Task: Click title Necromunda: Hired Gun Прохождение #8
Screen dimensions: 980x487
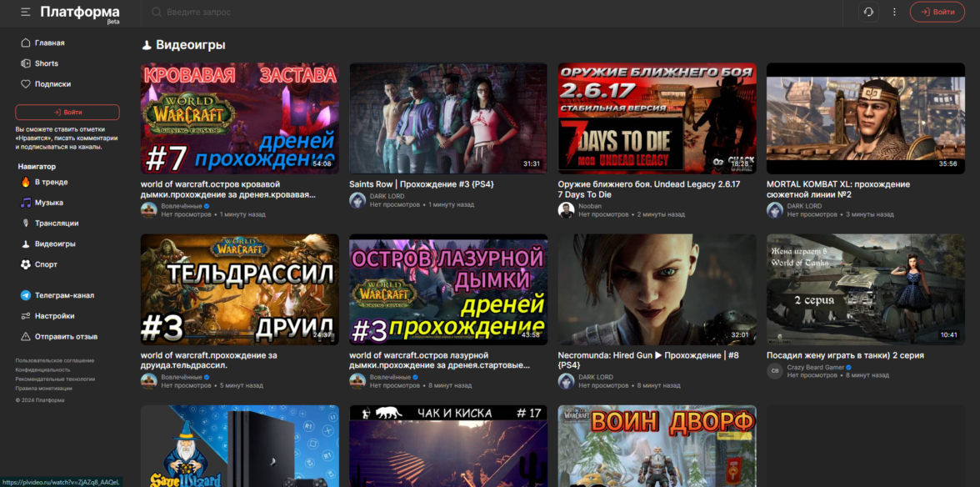Action: [x=648, y=360]
